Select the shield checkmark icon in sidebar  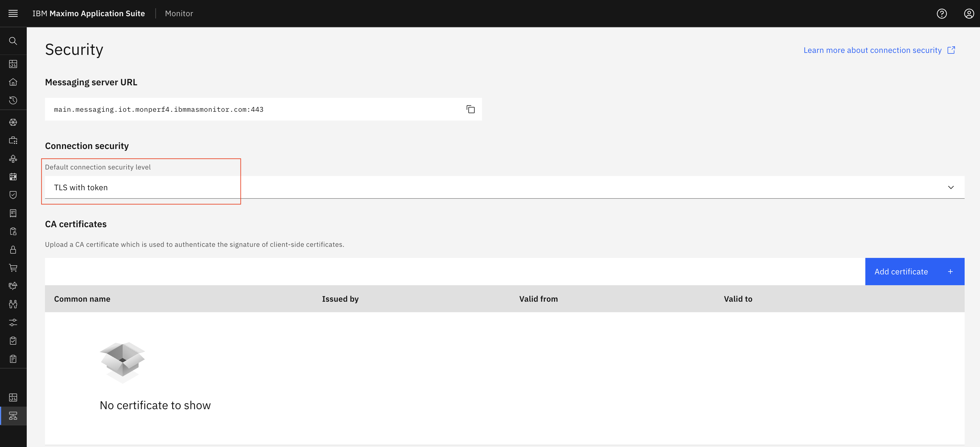coord(13,195)
